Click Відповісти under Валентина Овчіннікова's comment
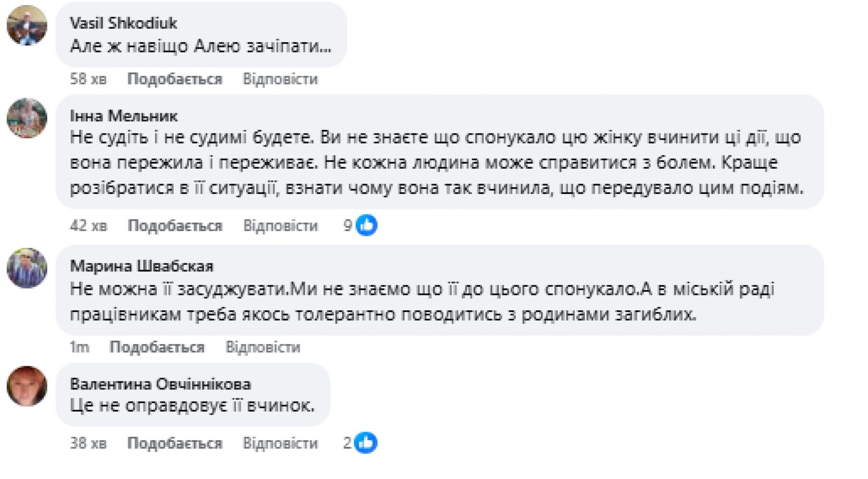 (280, 443)
